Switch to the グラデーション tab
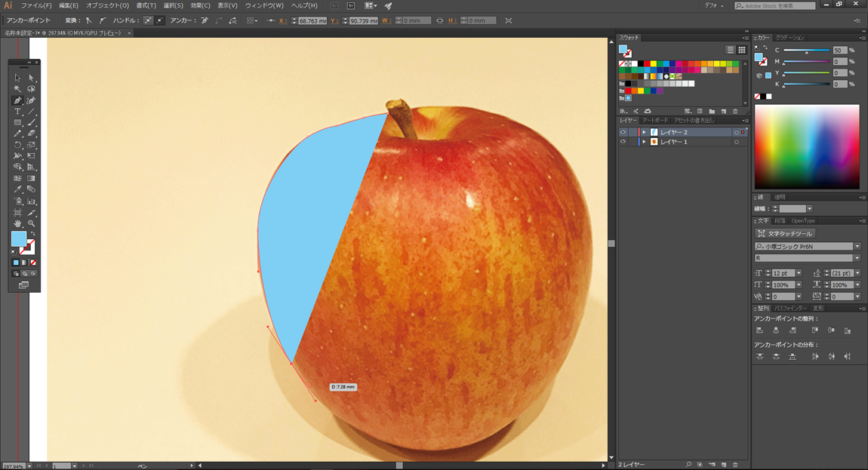The height and width of the screenshot is (470, 868). [790, 37]
